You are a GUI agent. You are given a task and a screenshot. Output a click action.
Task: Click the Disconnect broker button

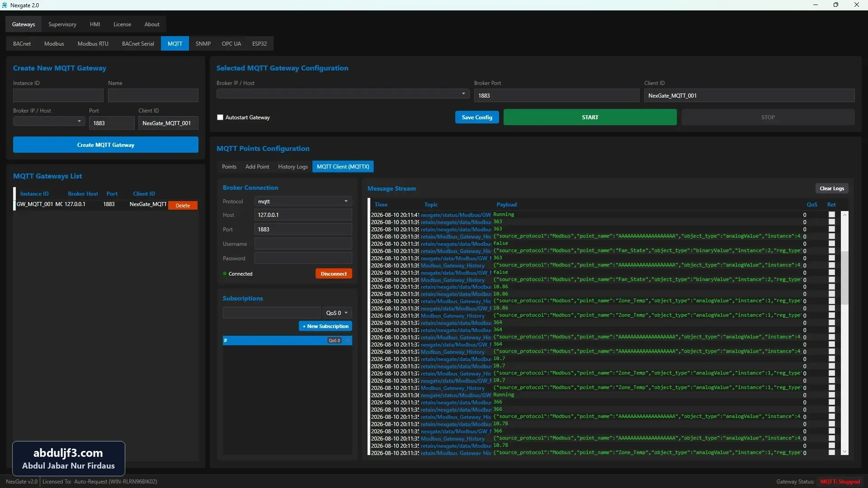click(x=334, y=274)
